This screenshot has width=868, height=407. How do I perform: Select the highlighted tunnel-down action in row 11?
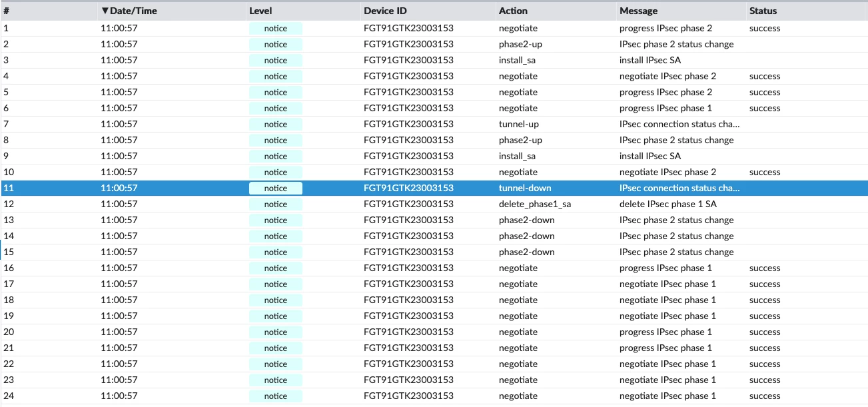coord(525,188)
